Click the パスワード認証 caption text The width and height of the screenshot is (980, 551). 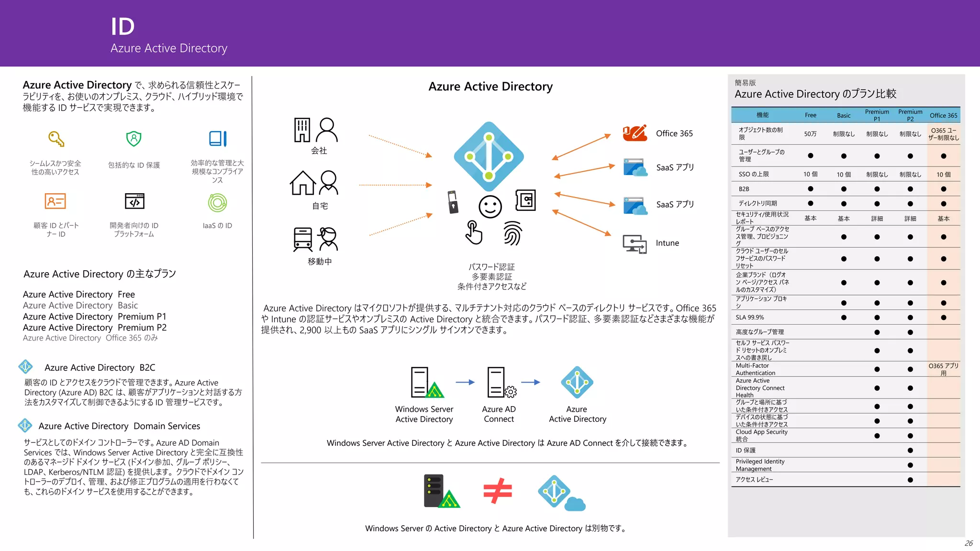click(x=491, y=267)
